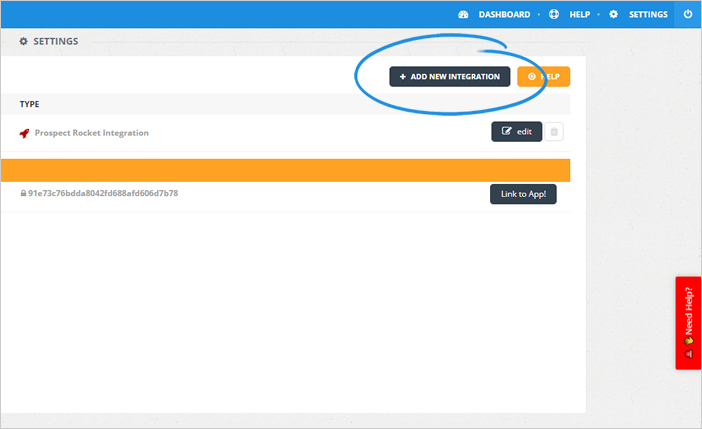Screen dimensions: 702x429
Task: Click the orange Help button
Action: coord(544,77)
